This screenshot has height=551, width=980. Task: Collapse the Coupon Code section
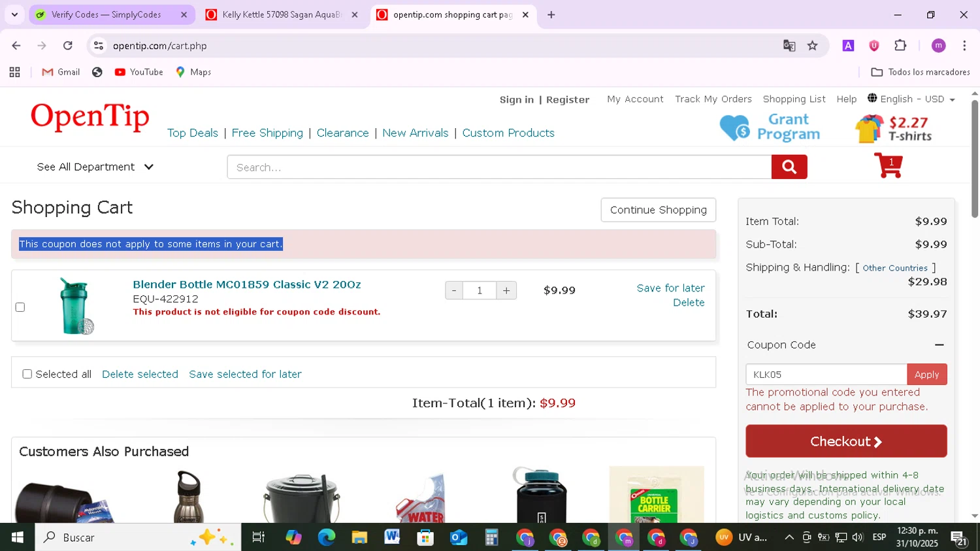[939, 344]
